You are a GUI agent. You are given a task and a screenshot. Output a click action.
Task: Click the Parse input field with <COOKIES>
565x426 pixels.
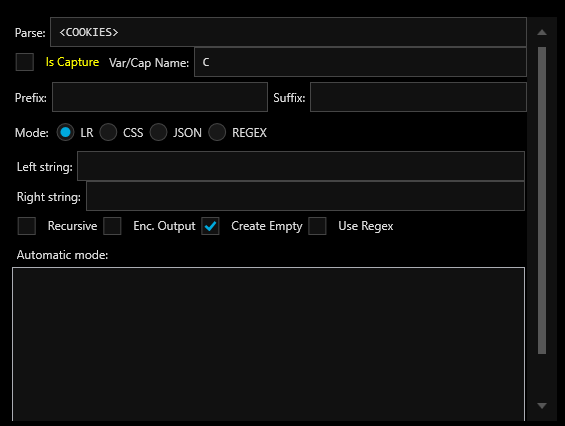pos(288,32)
